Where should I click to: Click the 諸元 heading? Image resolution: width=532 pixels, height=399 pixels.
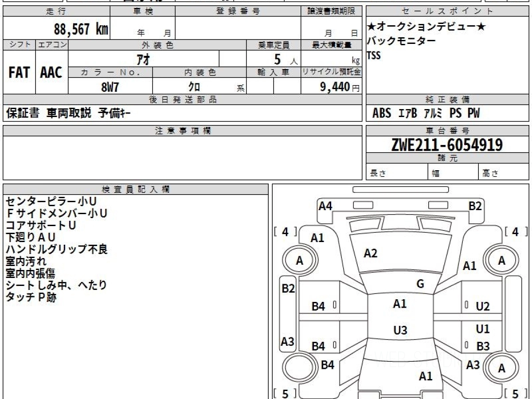[x=447, y=158]
